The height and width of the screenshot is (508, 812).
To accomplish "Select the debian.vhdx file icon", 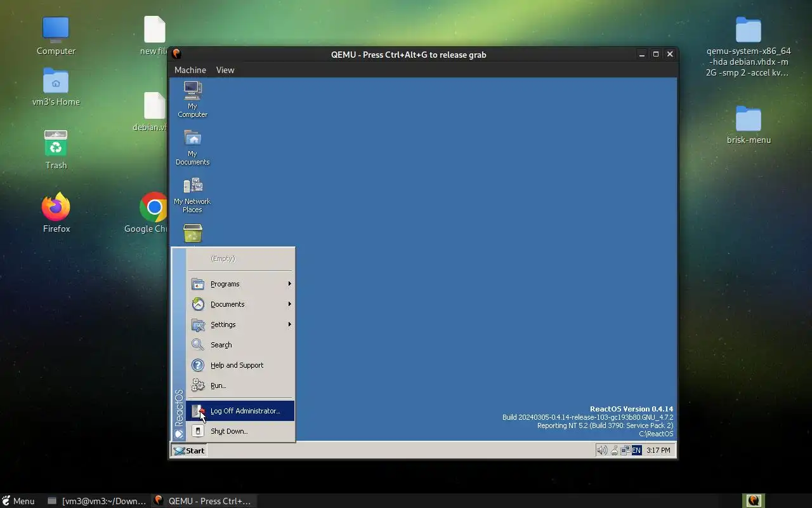I will point(155,105).
